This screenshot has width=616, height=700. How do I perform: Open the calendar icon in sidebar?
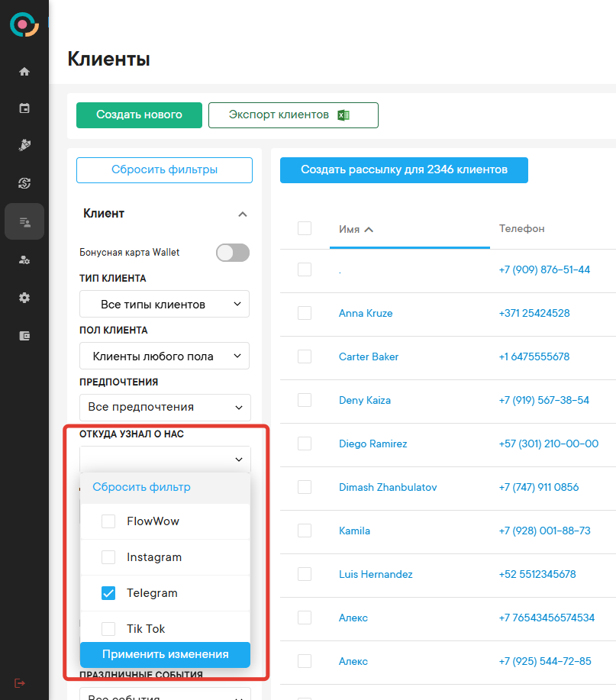tap(24, 108)
